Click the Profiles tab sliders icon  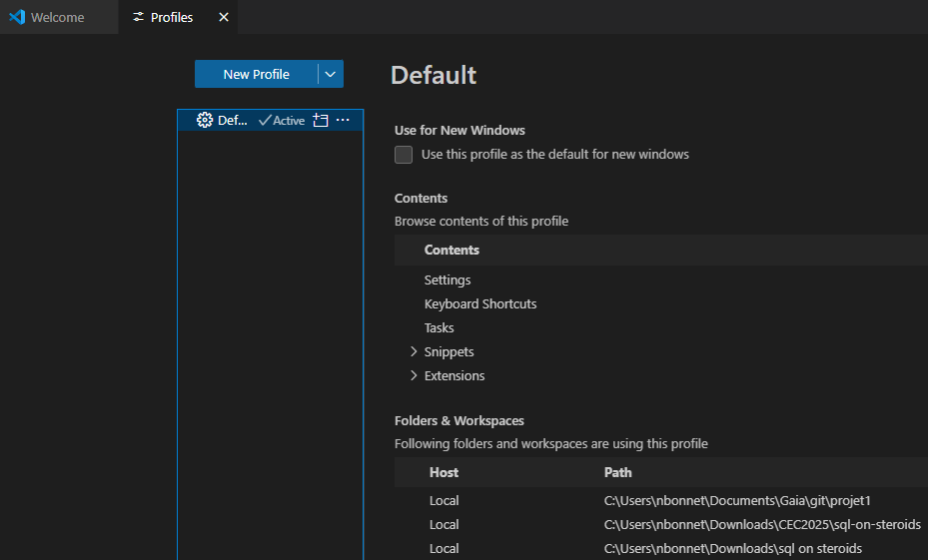pos(139,17)
